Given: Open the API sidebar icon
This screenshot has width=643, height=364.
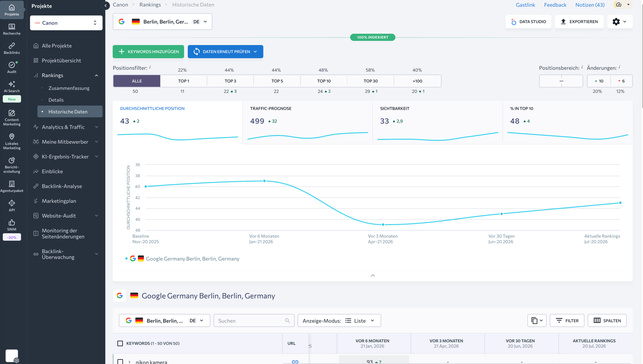Looking at the screenshot, I should 12,206.
